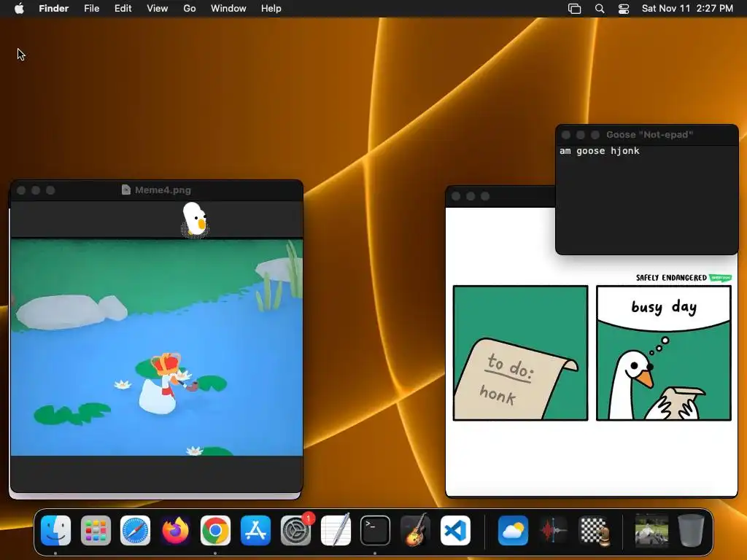Open Finder from the dock
Viewport: 747px width, 560px height.
(55, 530)
